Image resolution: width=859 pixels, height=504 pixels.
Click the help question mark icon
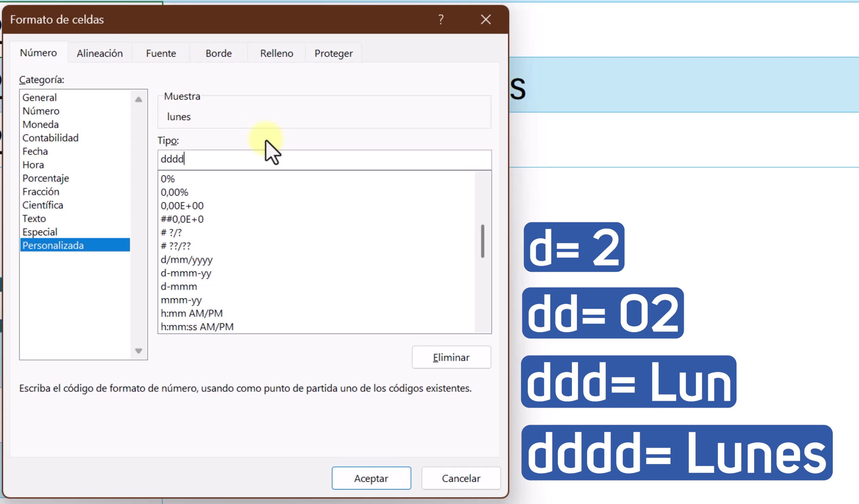441,20
